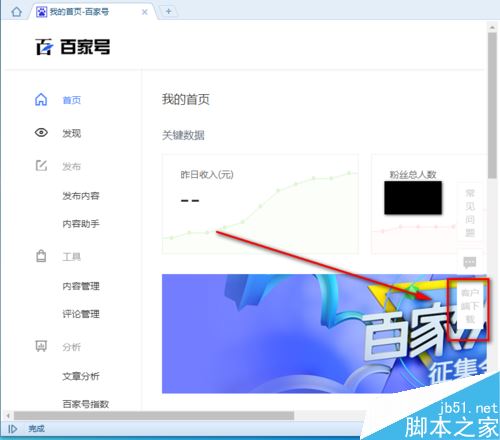Click the 完成 status text
Screen dimensions: 500x440
pyautogui.click(x=36, y=429)
